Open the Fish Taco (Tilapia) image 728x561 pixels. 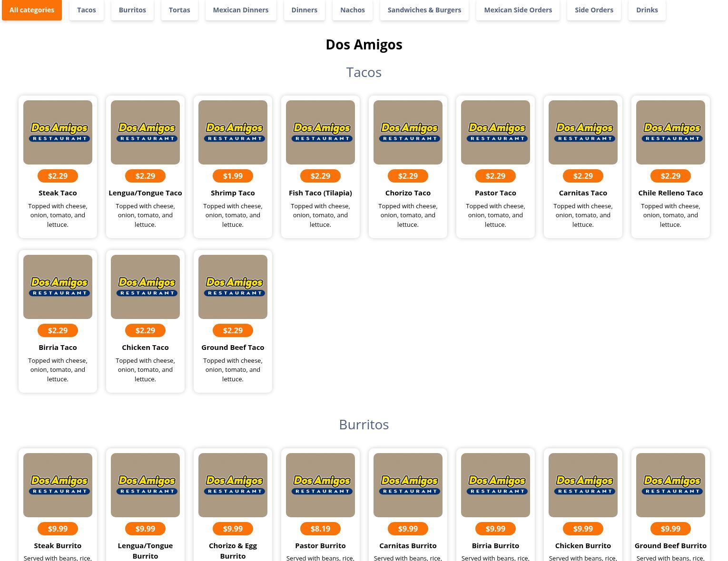point(320,132)
